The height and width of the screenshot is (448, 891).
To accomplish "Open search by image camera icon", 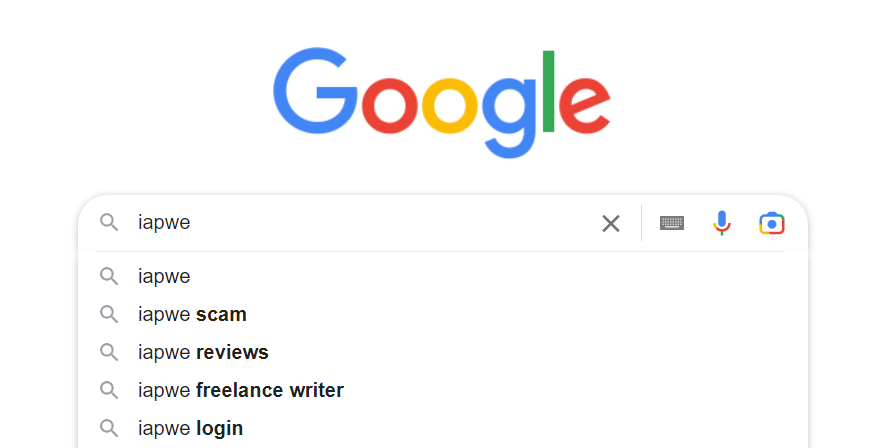I will [772, 223].
